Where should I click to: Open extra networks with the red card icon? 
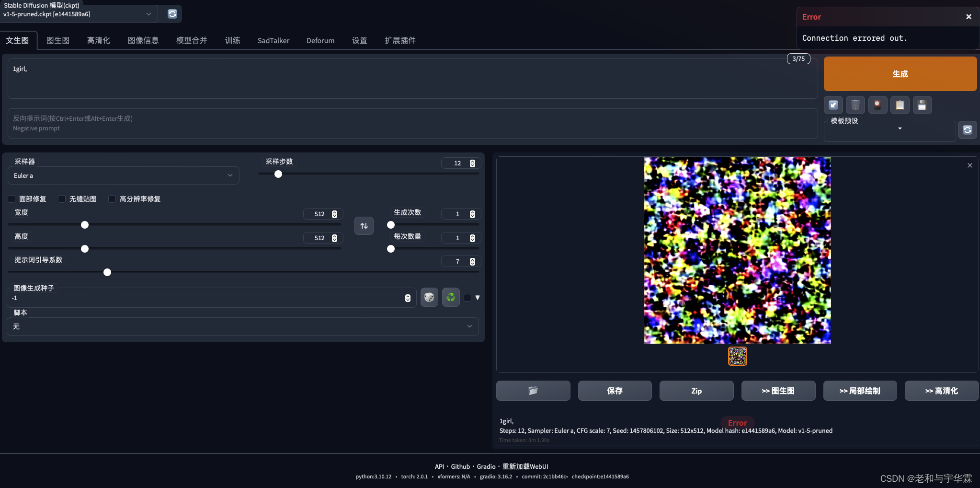pos(877,105)
